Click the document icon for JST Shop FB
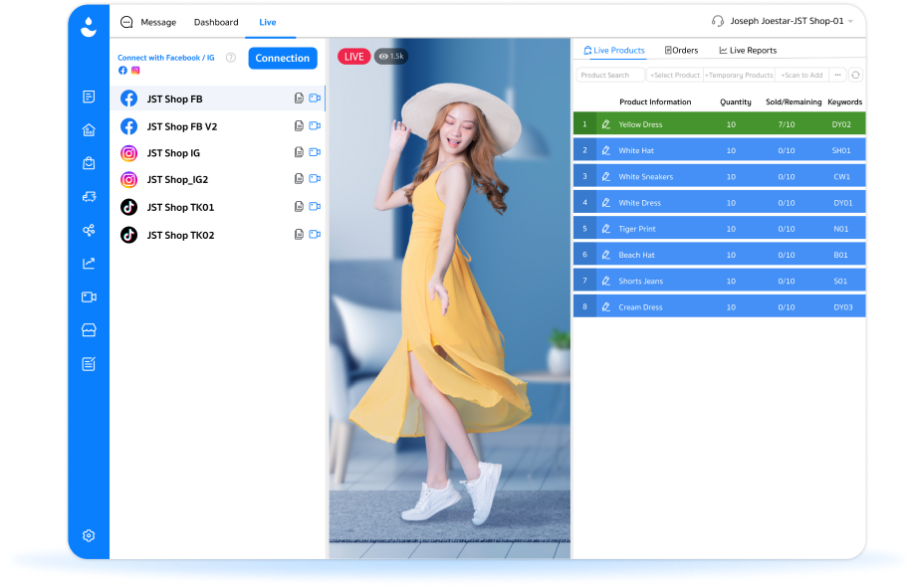915x588 pixels. (299, 98)
